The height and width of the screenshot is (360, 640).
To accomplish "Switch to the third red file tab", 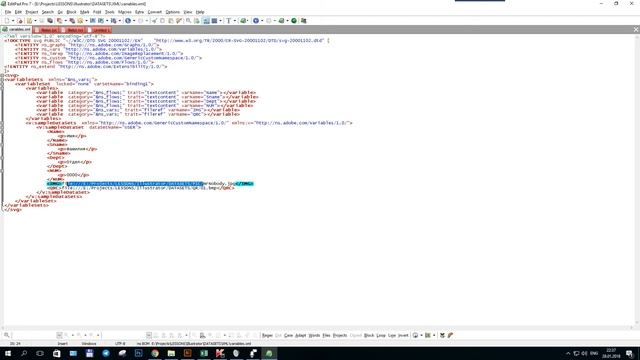I will (73, 30).
